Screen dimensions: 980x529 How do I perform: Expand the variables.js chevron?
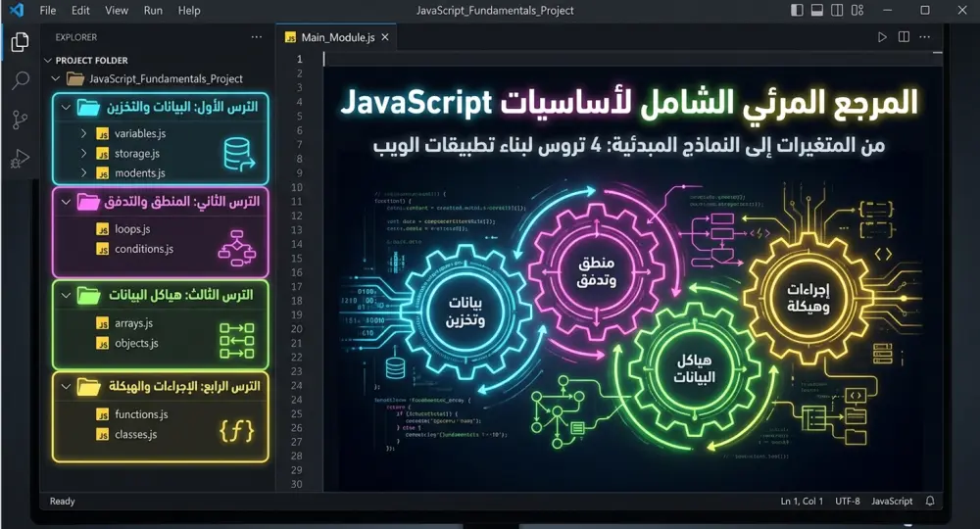83,133
